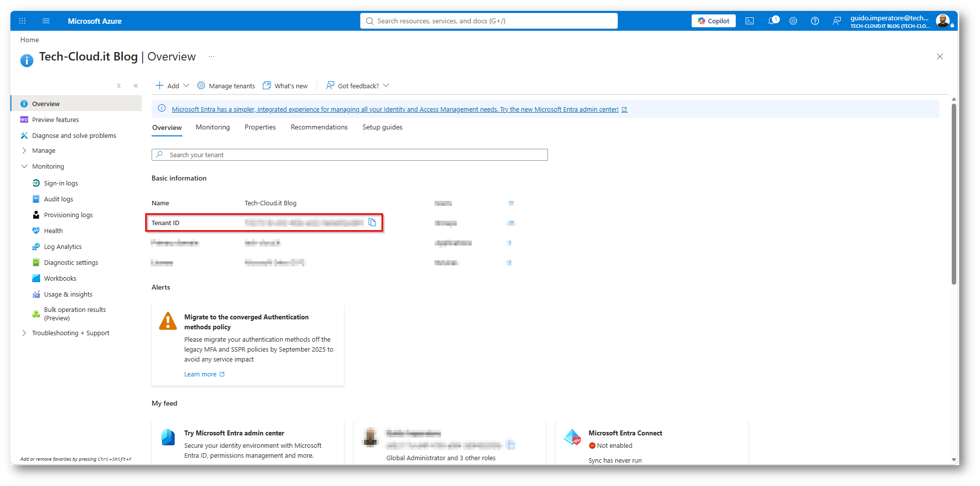Open Diagnostic settings
980x486 pixels.
[x=71, y=263]
